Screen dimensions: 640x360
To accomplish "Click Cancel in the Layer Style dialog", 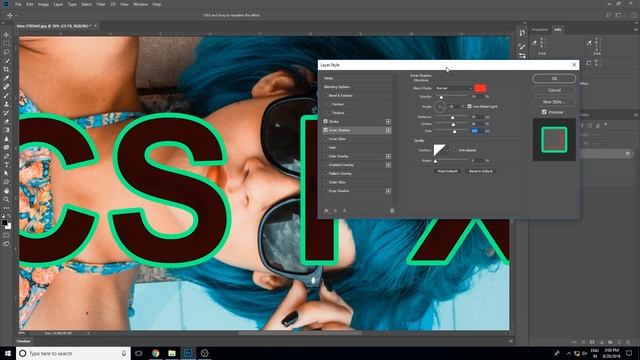I will (554, 90).
